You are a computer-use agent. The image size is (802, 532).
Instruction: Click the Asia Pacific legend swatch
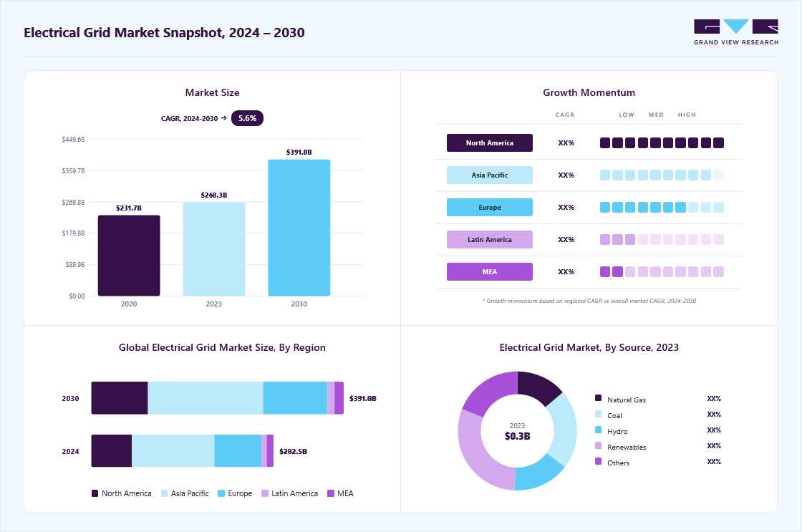(164, 493)
